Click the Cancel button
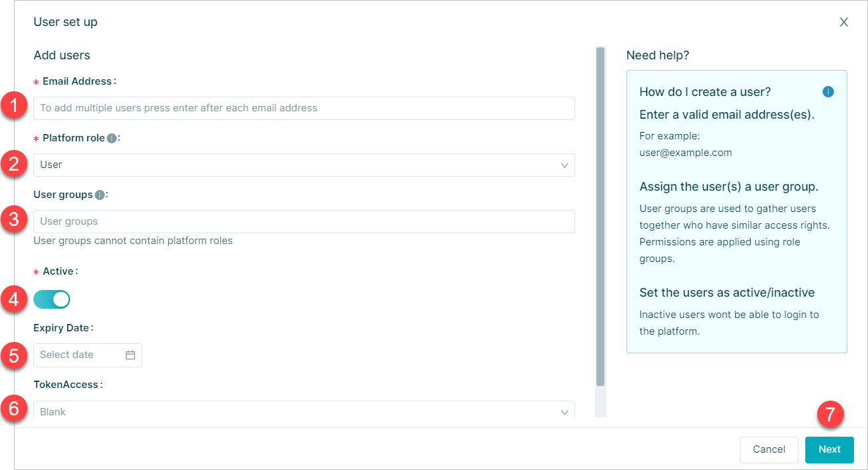This screenshot has height=470, width=868. pos(769,449)
